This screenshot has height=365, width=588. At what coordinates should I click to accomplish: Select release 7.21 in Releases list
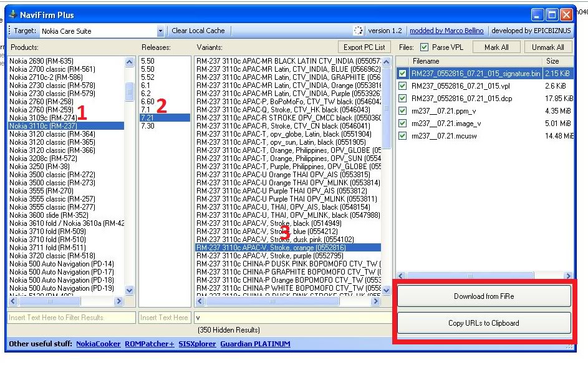pos(165,118)
